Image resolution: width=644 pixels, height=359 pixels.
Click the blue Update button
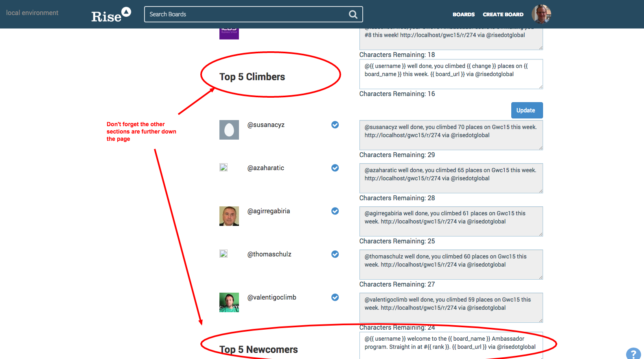(x=527, y=110)
